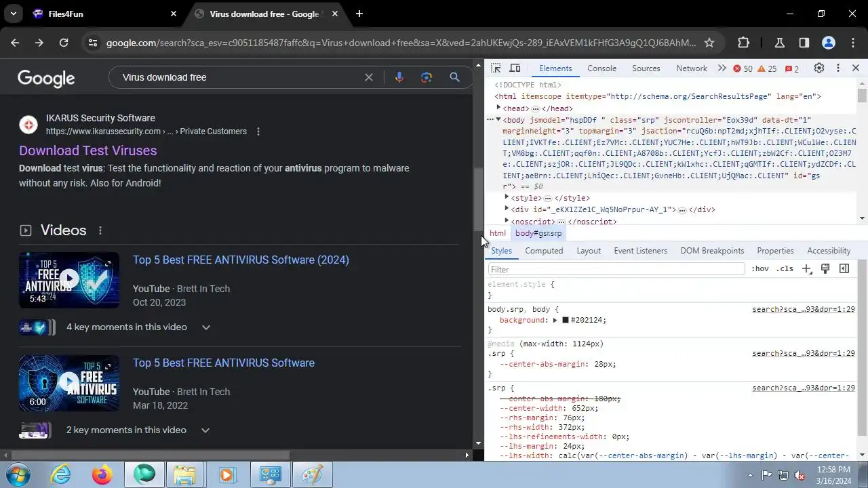Expand 4 key moments in this video
This screenshot has height=488, width=868.
coord(206,327)
